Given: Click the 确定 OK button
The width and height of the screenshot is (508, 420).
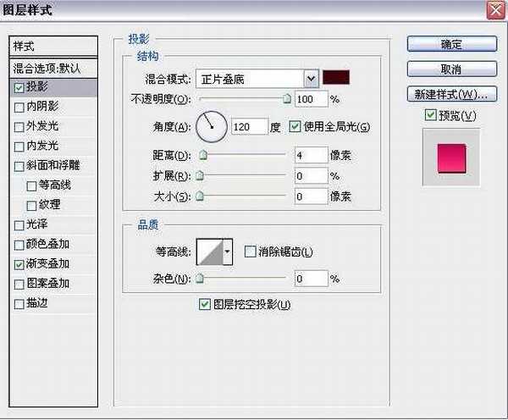Looking at the screenshot, I should point(451,44).
